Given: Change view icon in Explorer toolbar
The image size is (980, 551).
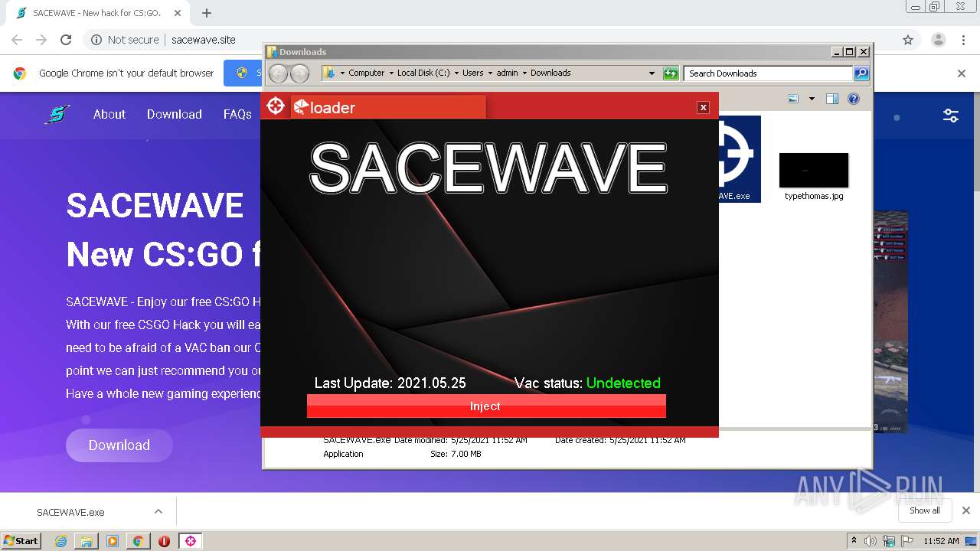Looking at the screenshot, I should 793,99.
